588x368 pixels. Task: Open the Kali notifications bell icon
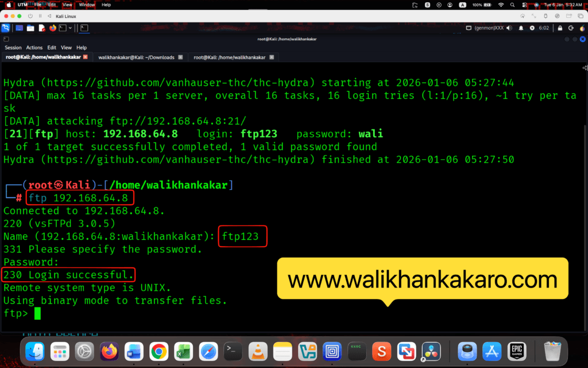click(521, 28)
